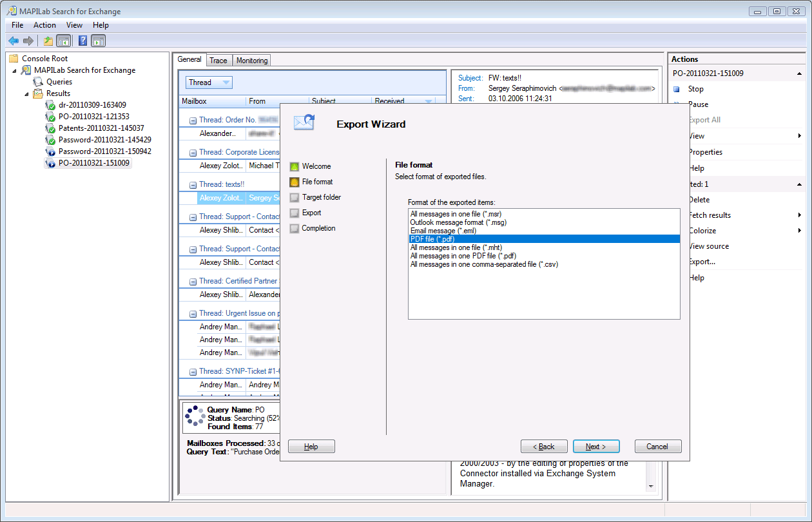This screenshot has width=812, height=522.
Task: Sort by the Mailbox column header
Action: tap(212, 101)
